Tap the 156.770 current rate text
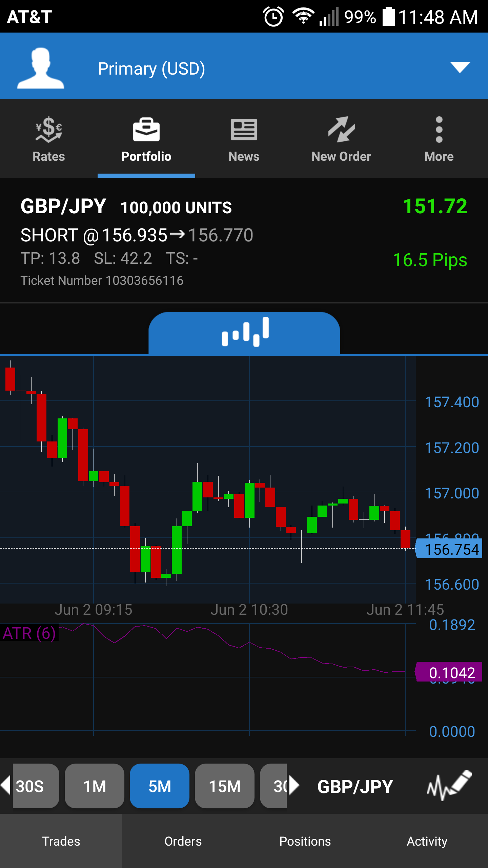The width and height of the screenshot is (488, 868). (x=221, y=235)
